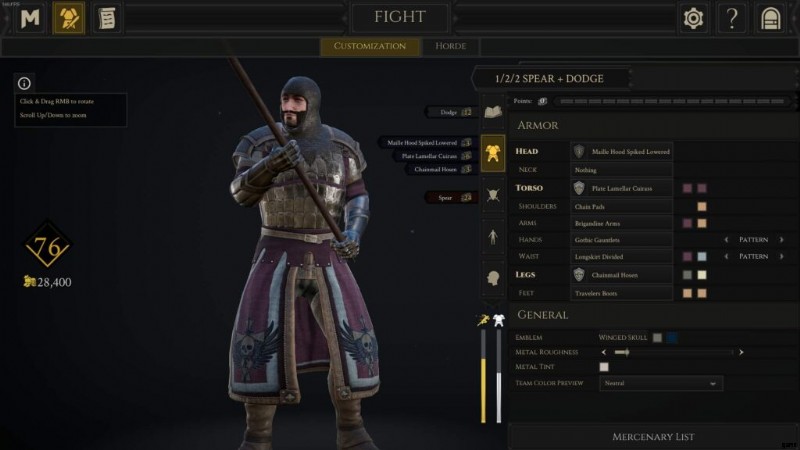Click the exit door icon

pos(770,18)
